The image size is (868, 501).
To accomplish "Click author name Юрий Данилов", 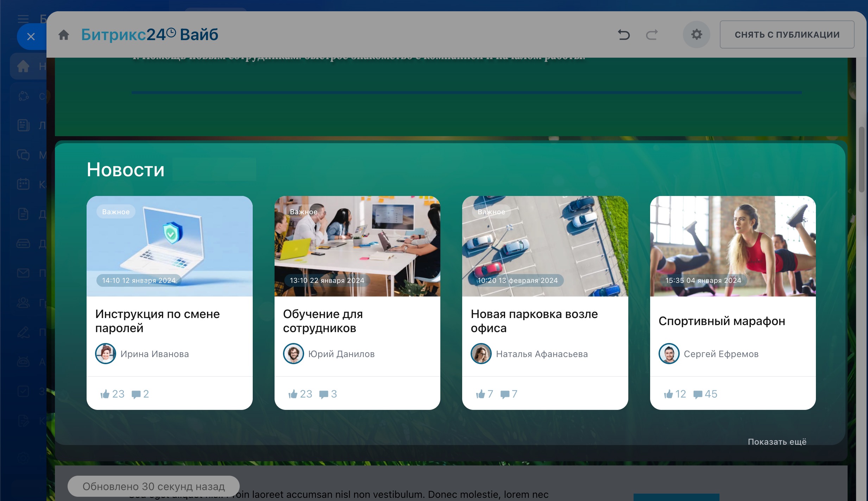I will [341, 354].
